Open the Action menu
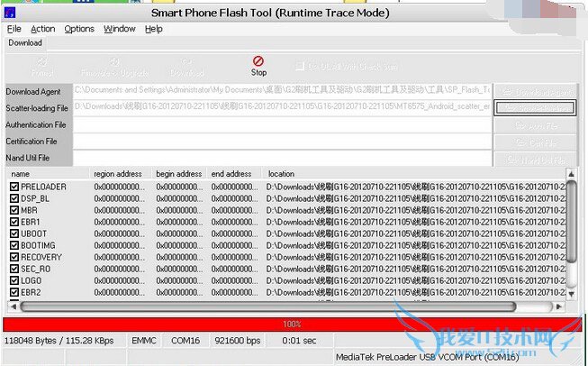This screenshot has width=588, height=366. click(42, 29)
